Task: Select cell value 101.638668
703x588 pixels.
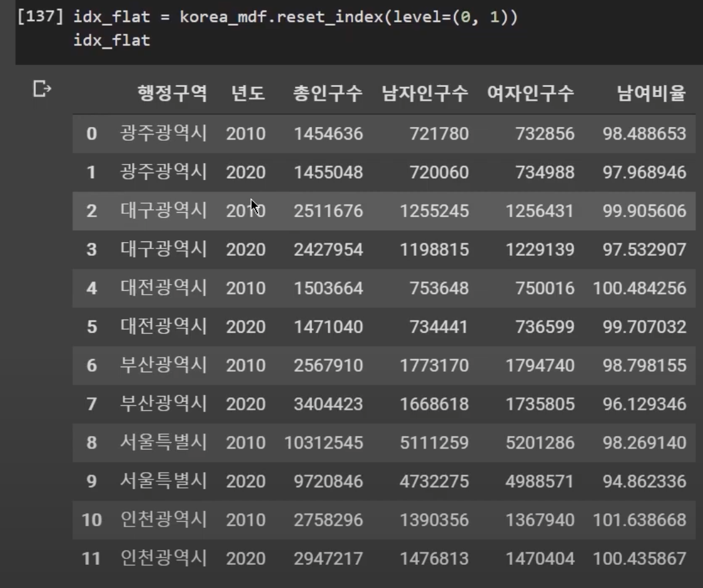Action: pyautogui.click(x=639, y=519)
